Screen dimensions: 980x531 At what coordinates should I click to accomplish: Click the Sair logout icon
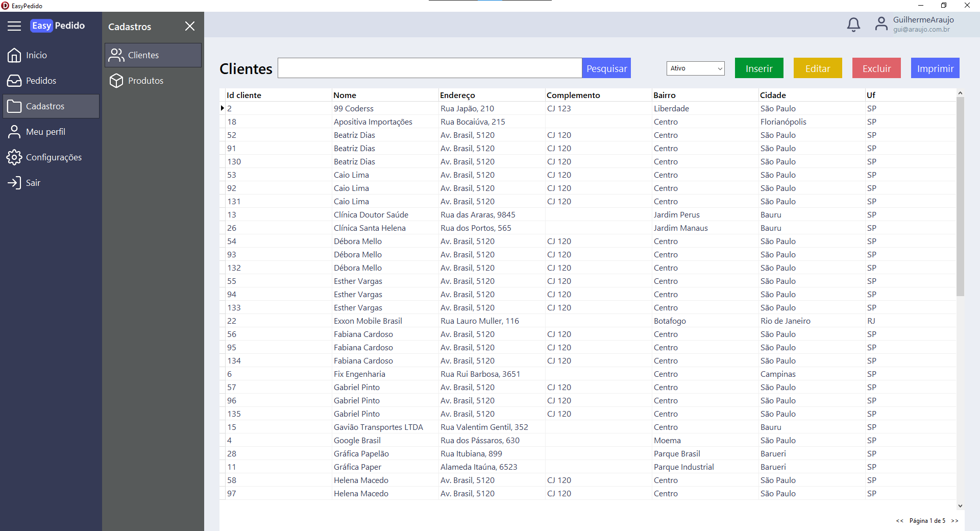point(14,183)
